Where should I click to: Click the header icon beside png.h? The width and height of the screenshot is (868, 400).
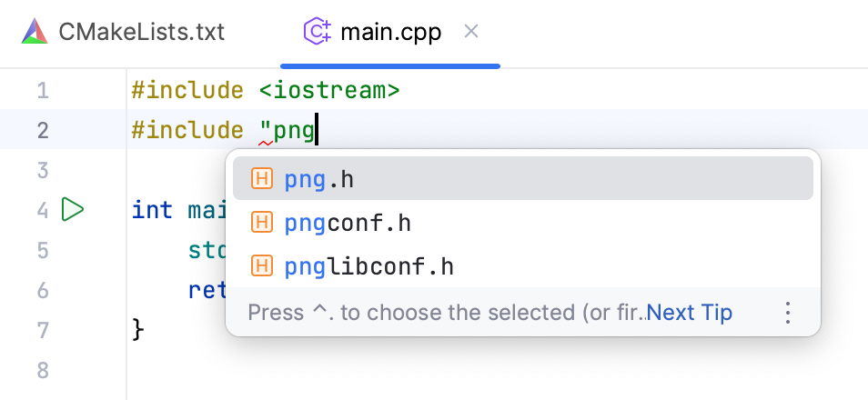pos(262,179)
